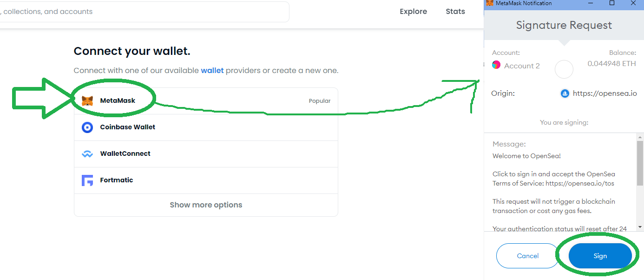Click the scrollbar up arrow in message box

point(640,136)
